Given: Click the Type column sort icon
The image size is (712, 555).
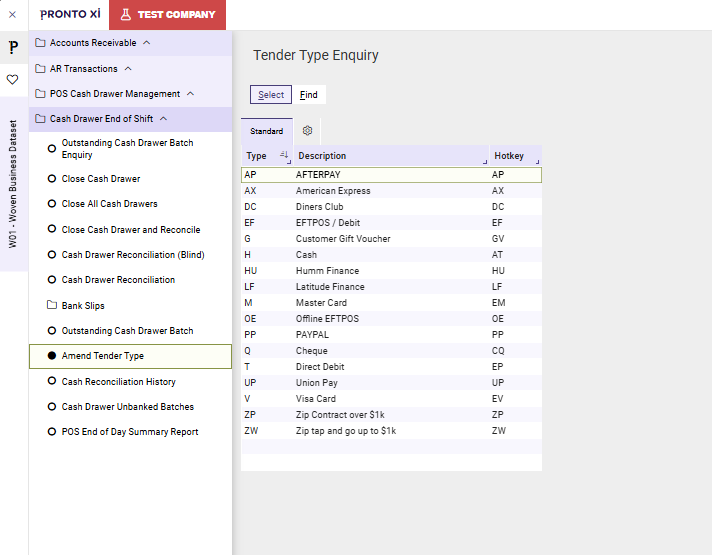Looking at the screenshot, I should click(284, 156).
